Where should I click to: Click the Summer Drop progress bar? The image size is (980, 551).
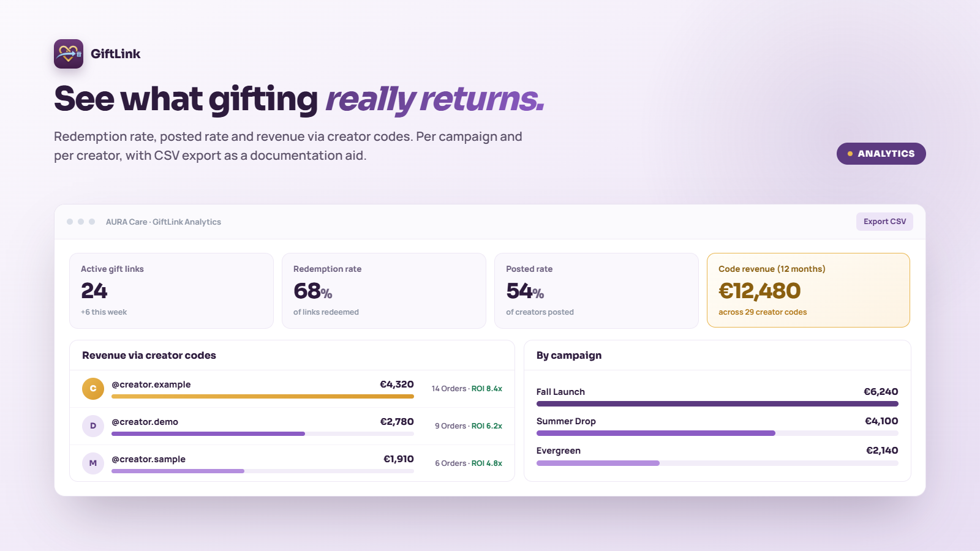(x=717, y=433)
